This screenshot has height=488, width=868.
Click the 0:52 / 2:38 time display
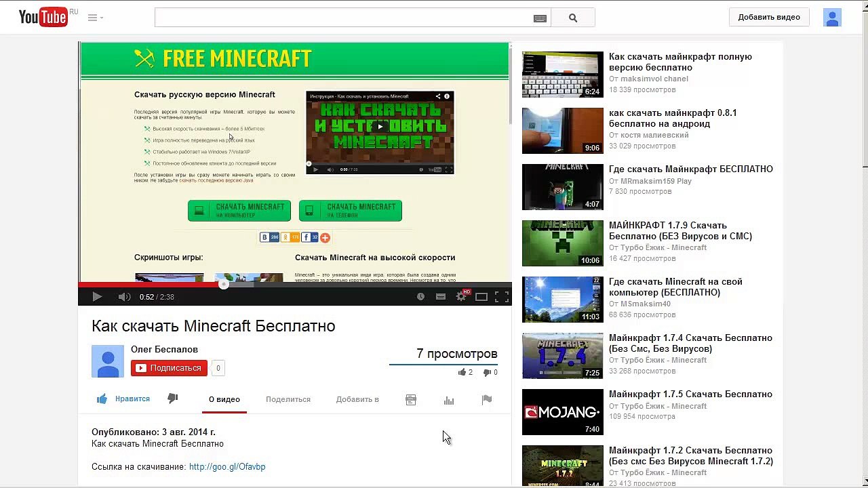[x=157, y=297]
